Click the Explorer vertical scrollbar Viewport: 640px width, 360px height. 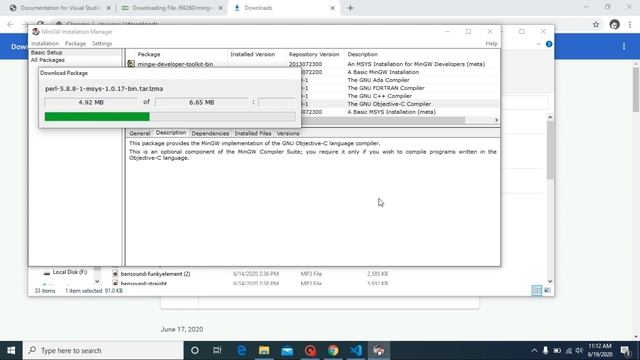(x=550, y=150)
